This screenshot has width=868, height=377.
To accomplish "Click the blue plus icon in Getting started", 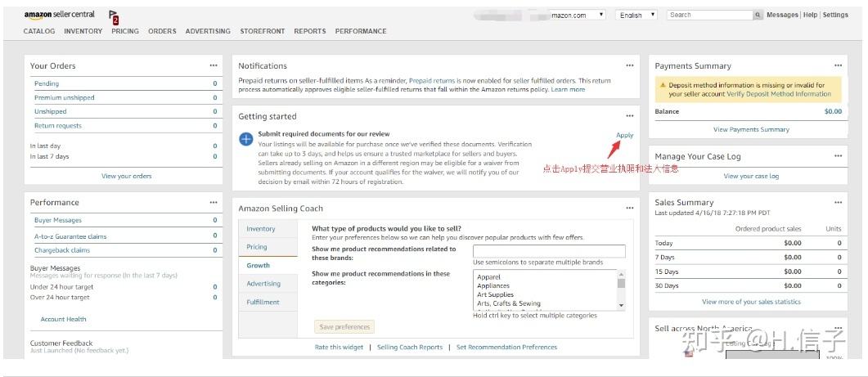I will point(245,139).
